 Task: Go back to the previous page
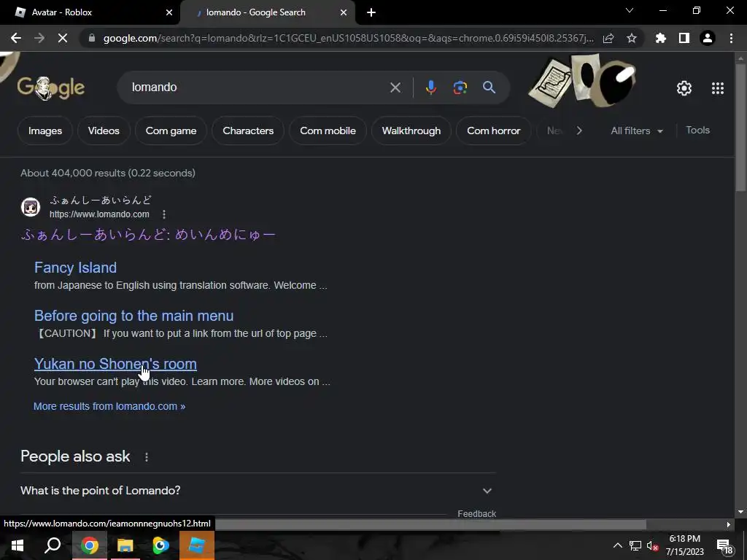tap(16, 38)
